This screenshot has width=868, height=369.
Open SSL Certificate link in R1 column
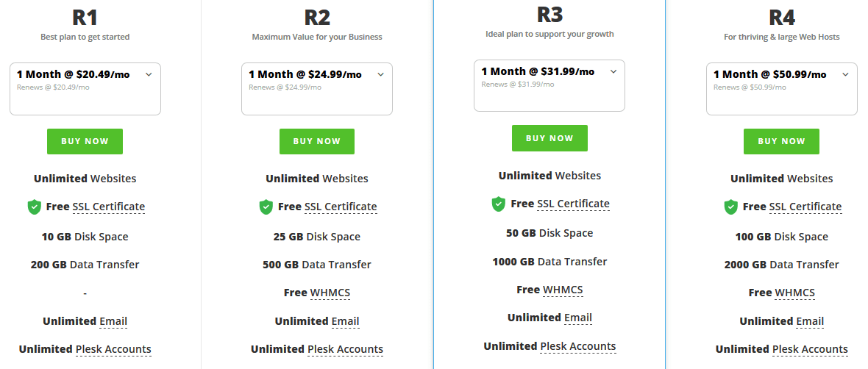tap(109, 207)
